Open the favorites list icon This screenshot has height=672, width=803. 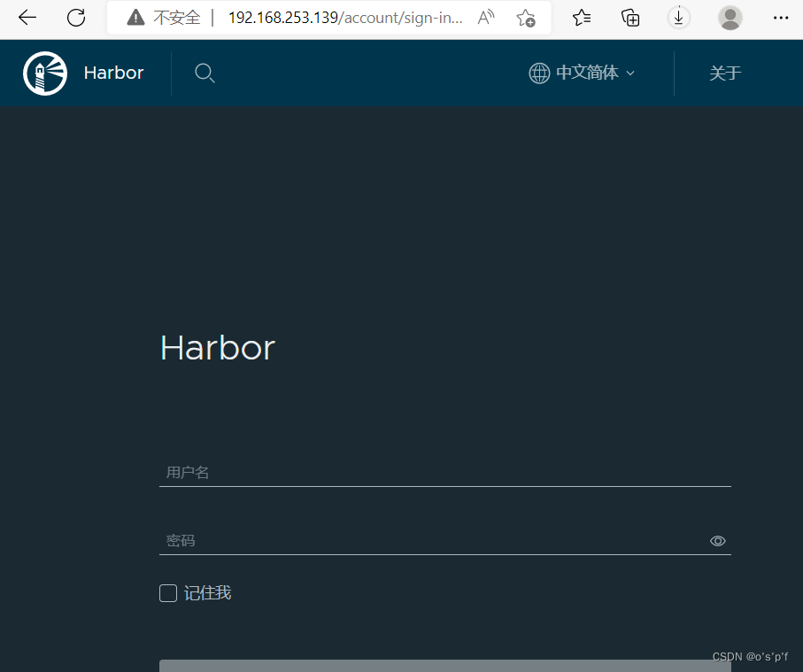582,18
